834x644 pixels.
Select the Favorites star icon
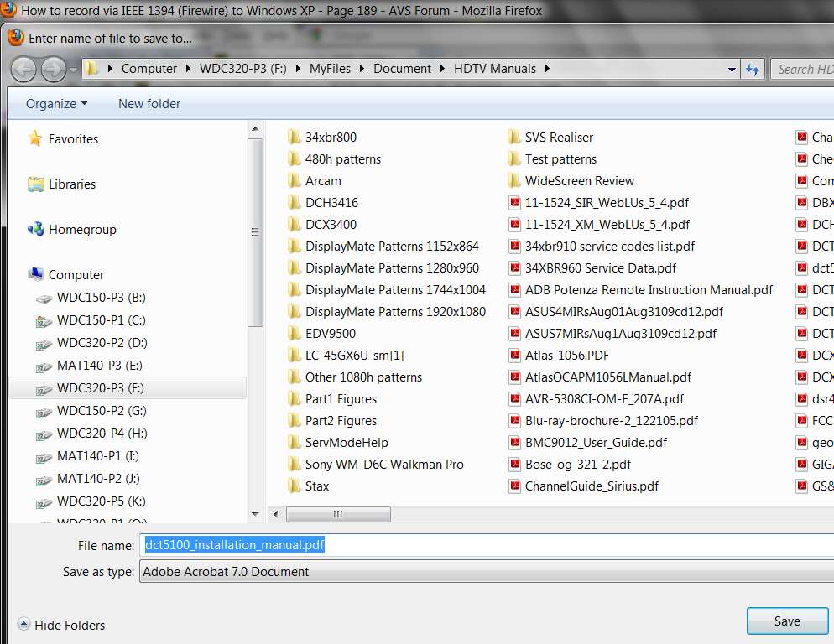click(35, 138)
